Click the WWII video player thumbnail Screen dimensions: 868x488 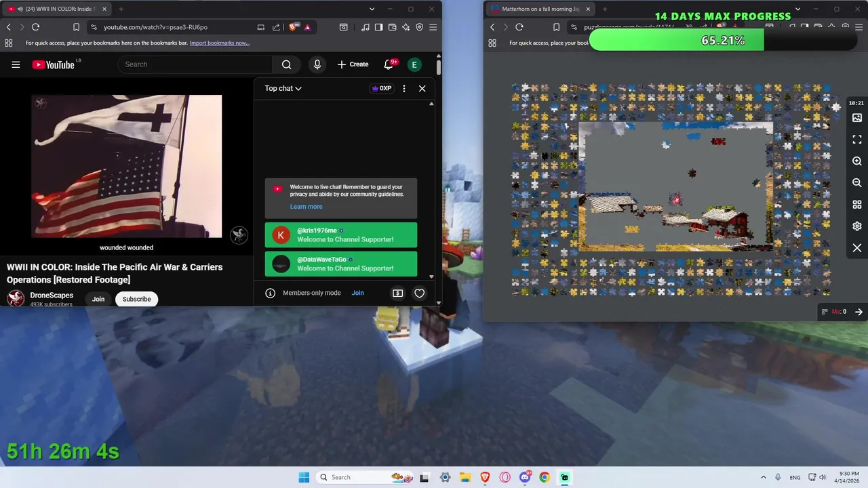[x=127, y=166]
